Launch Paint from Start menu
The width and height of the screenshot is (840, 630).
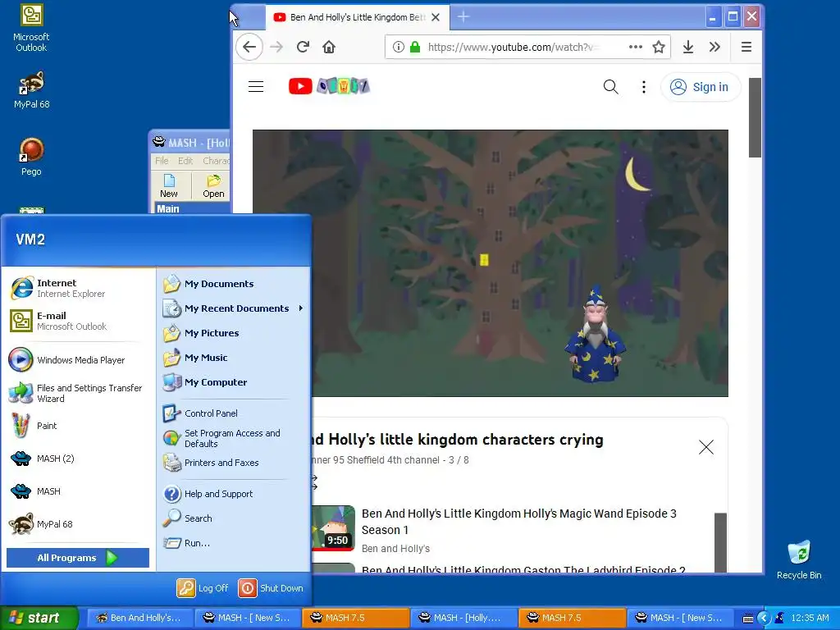click(80, 426)
